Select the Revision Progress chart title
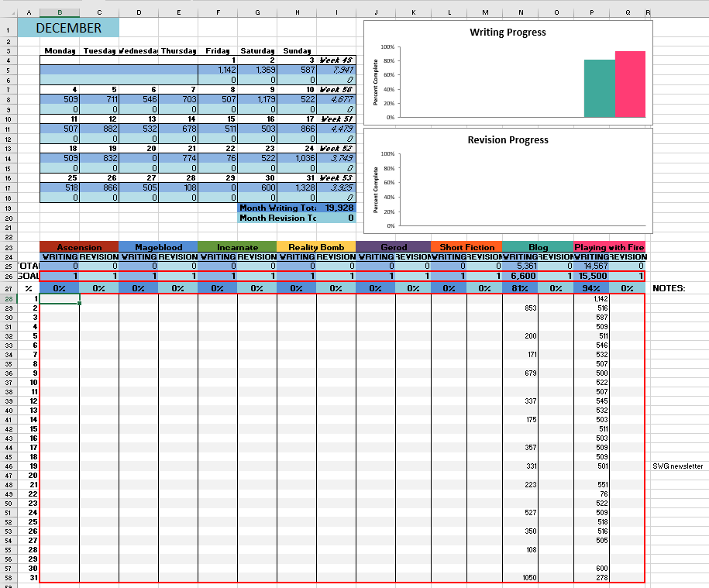Viewport: 709px width, 588px height. click(508, 140)
